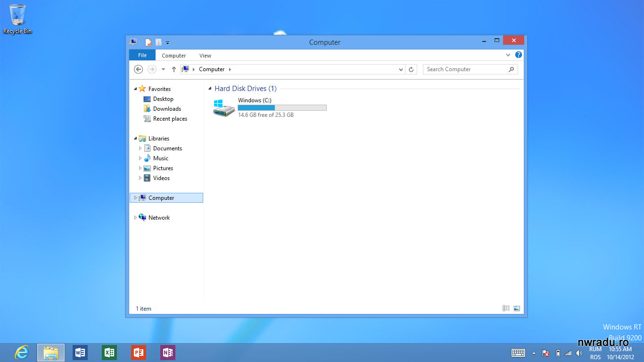The width and height of the screenshot is (644, 362).
Task: Expand the ribbon with the chevron
Action: pos(508,55)
